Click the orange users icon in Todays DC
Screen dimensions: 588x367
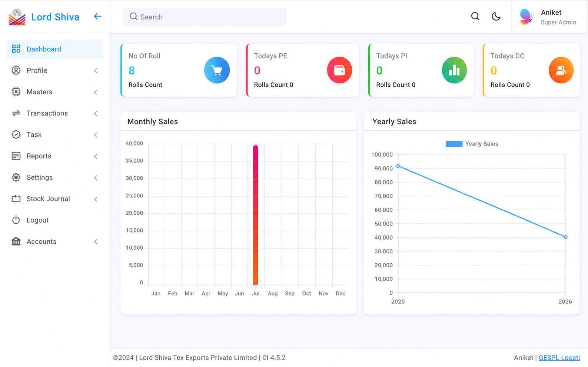(561, 70)
